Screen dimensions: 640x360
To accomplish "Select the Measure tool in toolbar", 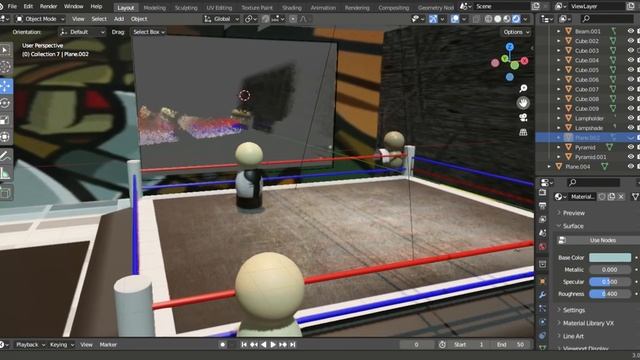I will coord(5,173).
